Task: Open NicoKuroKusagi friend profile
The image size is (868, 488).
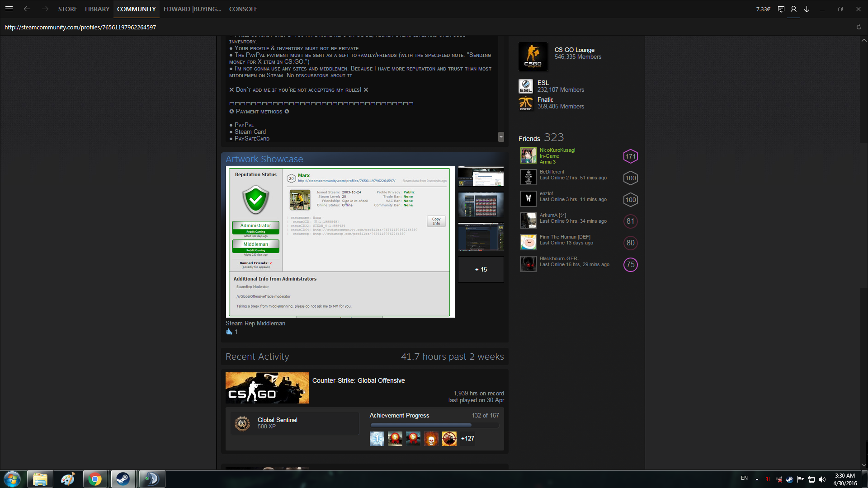Action: (x=557, y=150)
